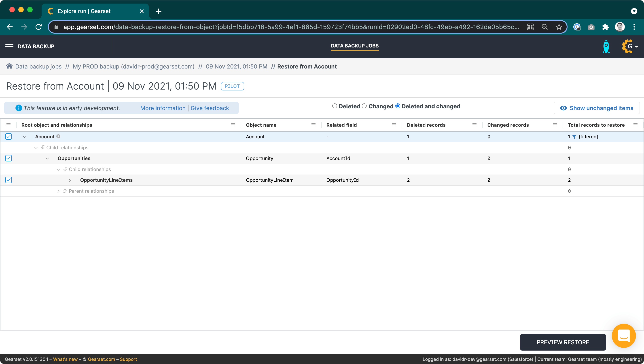Open the hamburger navigation menu

tap(9, 46)
